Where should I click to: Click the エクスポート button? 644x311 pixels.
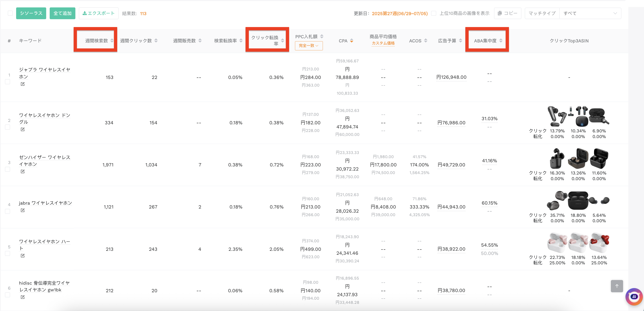98,13
